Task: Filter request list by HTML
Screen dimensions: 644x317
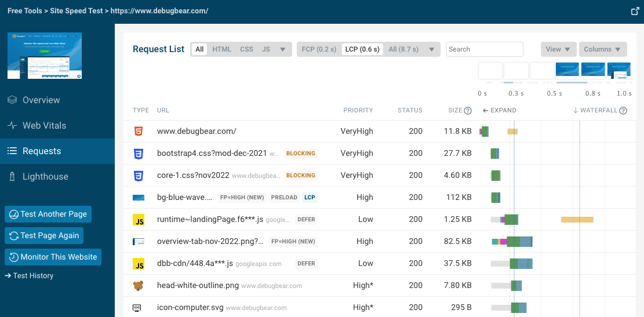Action: click(222, 49)
